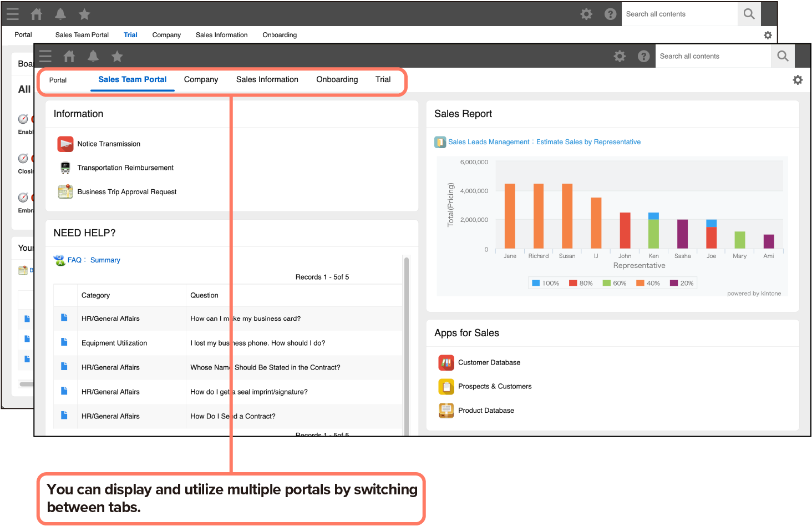The image size is (812, 526).
Task: Click the FAQ list vertical scrollbar
Action: pos(406,344)
